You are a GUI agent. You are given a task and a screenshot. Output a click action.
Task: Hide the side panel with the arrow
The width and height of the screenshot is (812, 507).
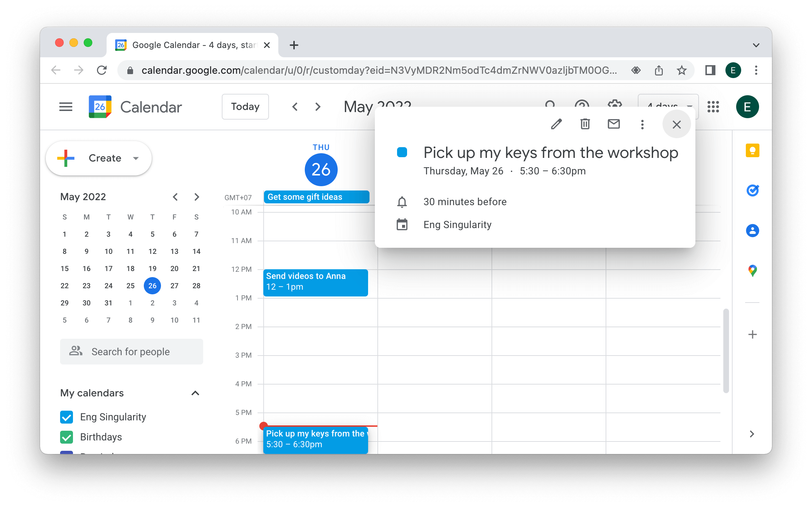(752, 434)
